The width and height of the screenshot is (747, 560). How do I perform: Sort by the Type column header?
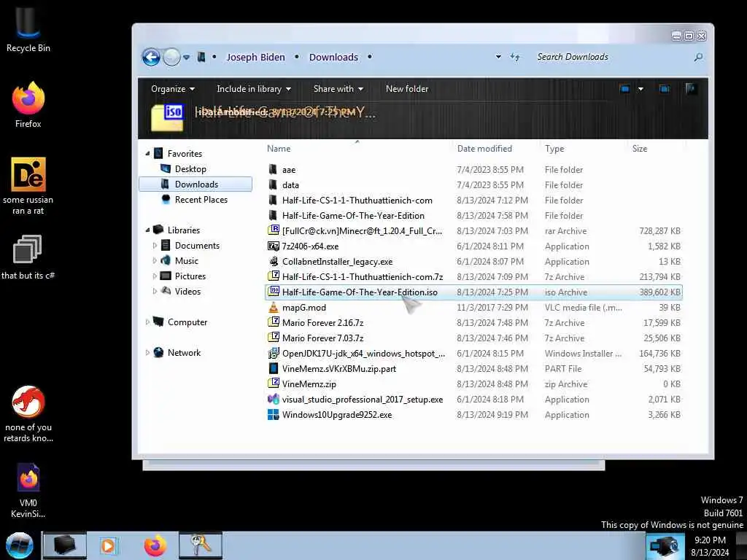coord(584,149)
